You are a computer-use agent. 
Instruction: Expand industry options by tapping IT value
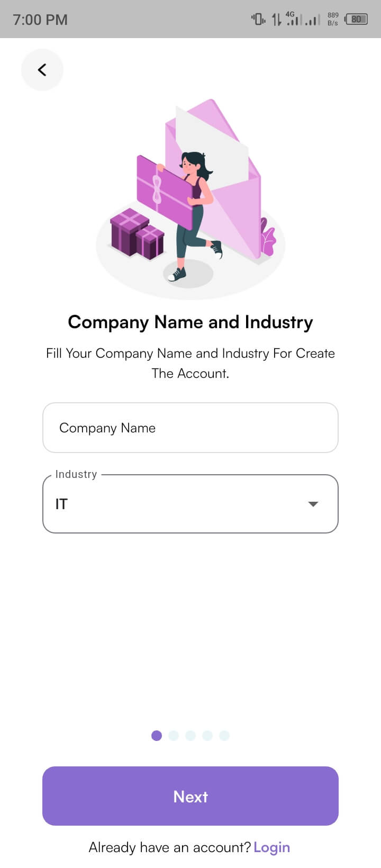(61, 504)
